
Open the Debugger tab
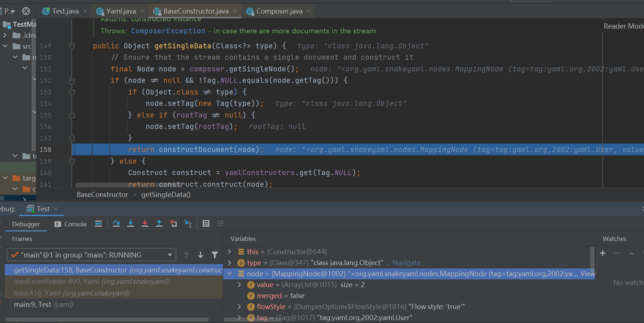coord(26,224)
